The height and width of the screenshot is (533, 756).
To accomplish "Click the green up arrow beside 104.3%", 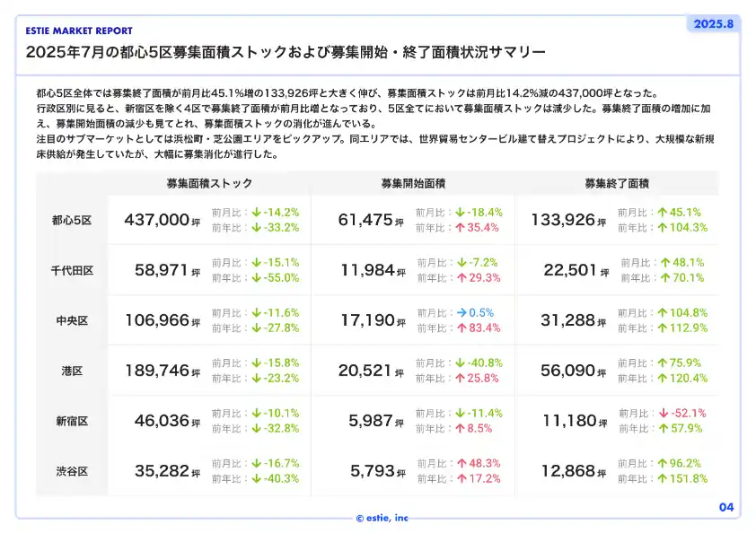I will [662, 228].
